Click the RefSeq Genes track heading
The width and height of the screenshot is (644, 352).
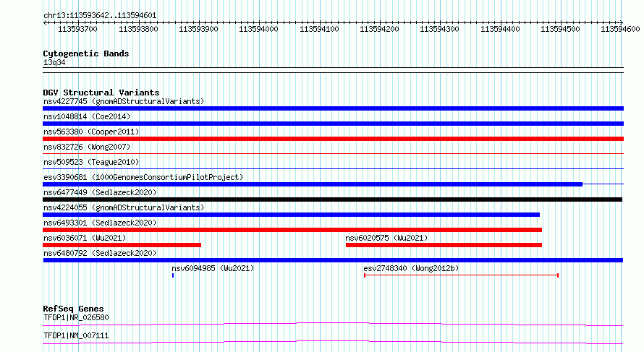tap(73, 309)
